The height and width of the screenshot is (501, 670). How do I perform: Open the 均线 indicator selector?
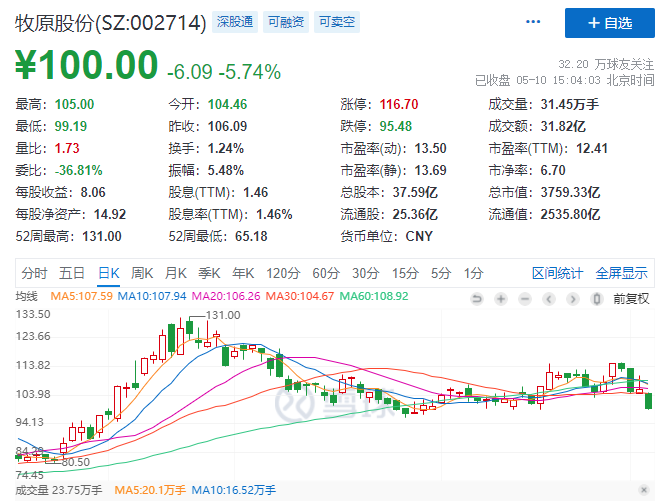point(27,296)
